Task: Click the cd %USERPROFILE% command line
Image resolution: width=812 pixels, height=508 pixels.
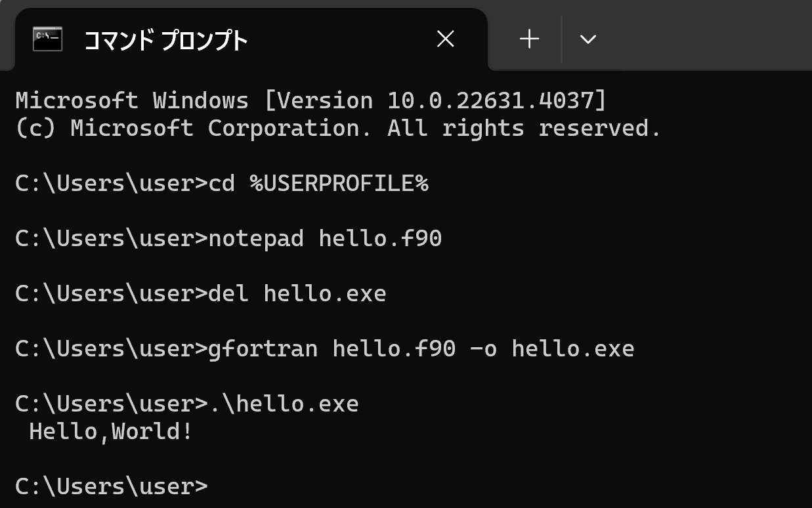Action: [x=222, y=183]
